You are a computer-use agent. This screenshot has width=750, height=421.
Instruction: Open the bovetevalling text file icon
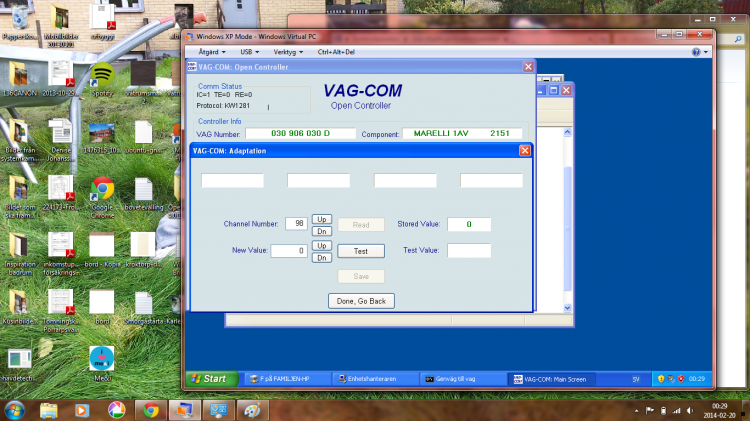[143, 193]
